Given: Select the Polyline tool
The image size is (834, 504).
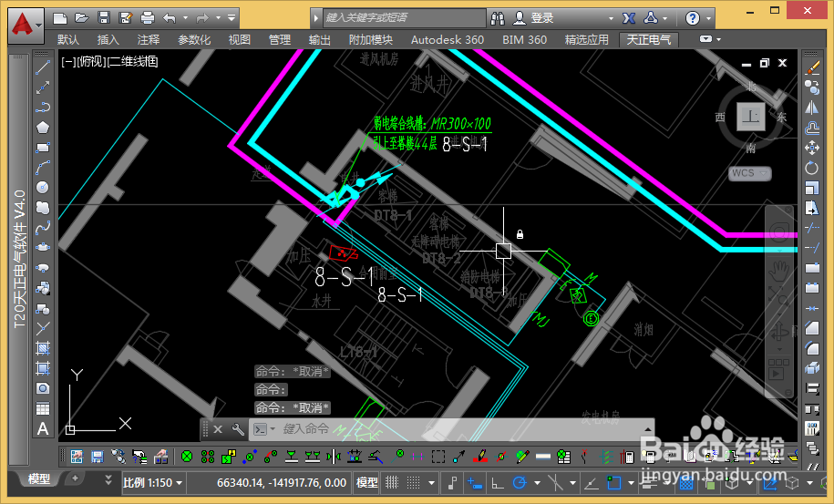Looking at the screenshot, I should (x=43, y=108).
